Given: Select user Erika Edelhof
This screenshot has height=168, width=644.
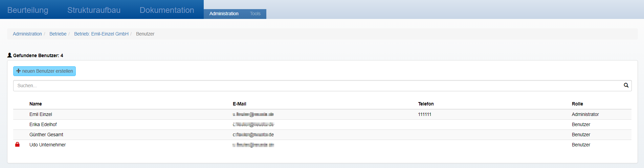Looking at the screenshot, I should [43, 124].
